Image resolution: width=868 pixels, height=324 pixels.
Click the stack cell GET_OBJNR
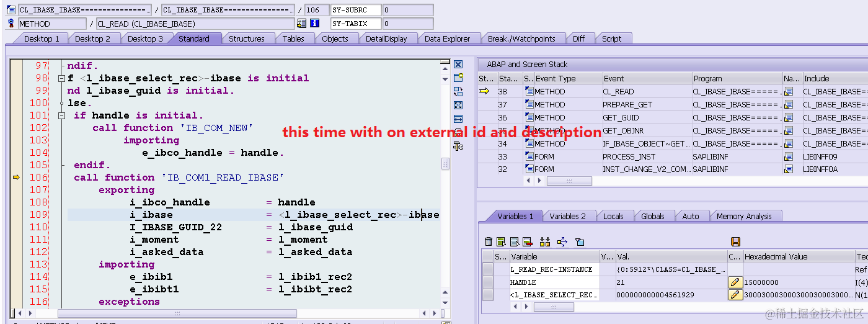[x=647, y=131]
